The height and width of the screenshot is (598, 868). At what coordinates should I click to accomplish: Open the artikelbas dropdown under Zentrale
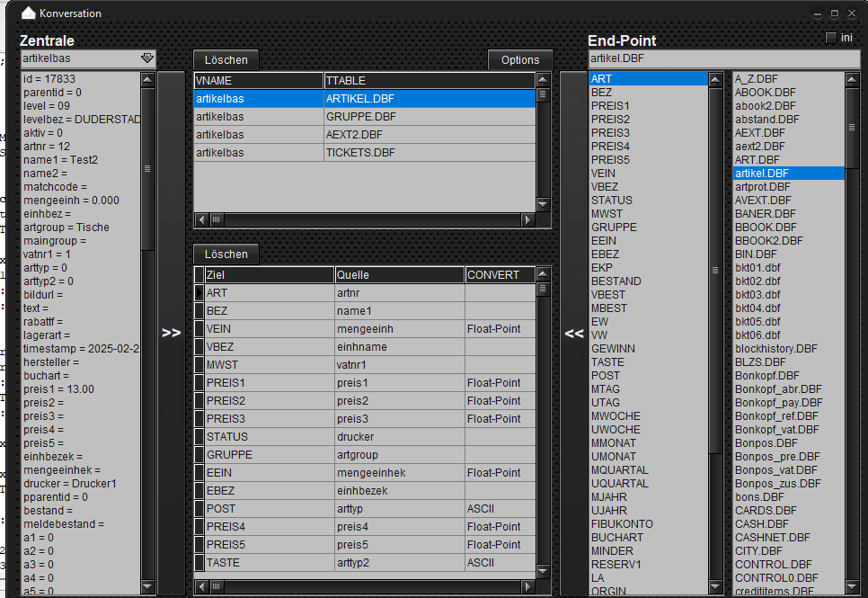coord(147,58)
